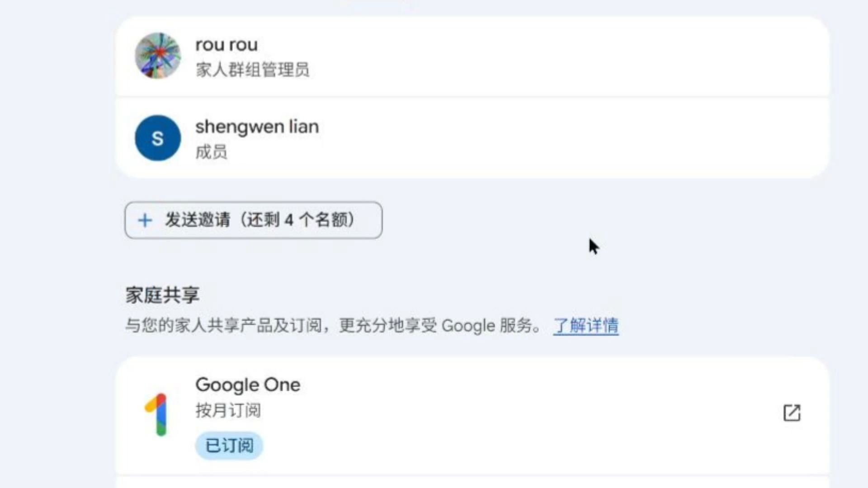Click the 已订阅 subscribed badge

click(x=229, y=446)
